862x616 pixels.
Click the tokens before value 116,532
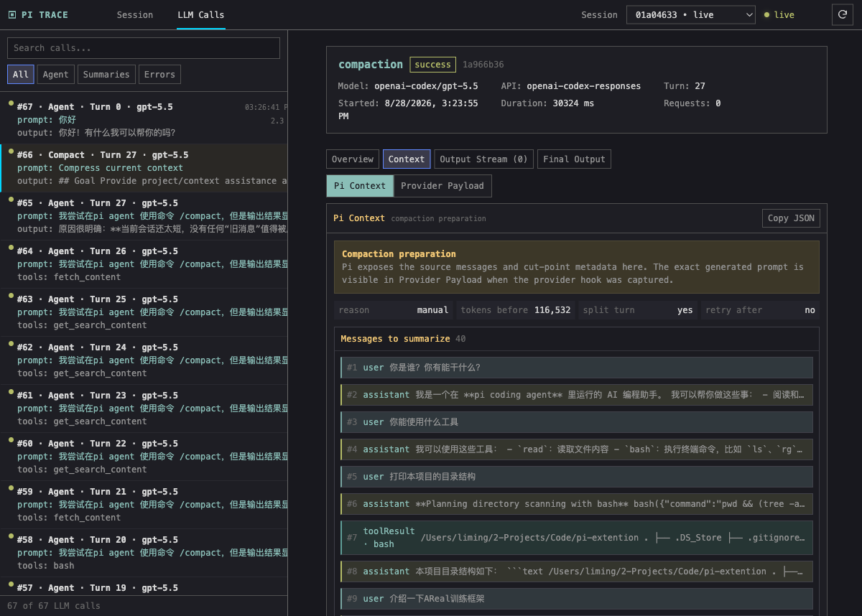552,310
